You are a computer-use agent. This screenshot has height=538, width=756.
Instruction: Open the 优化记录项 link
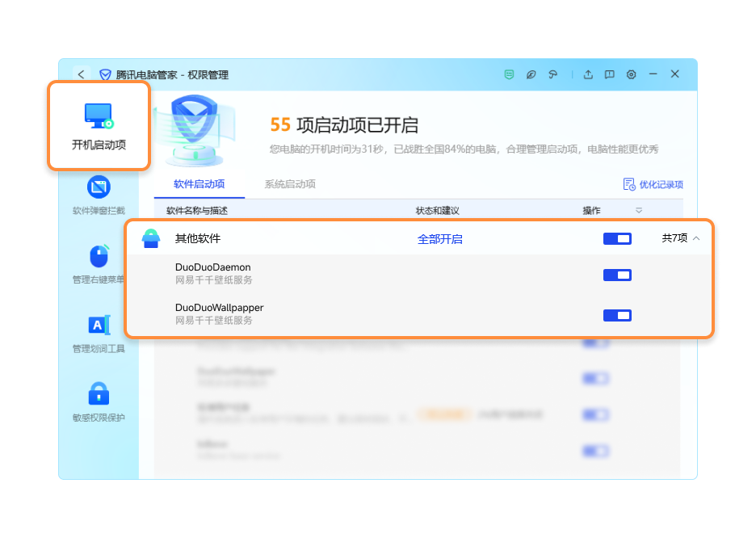pos(661,185)
